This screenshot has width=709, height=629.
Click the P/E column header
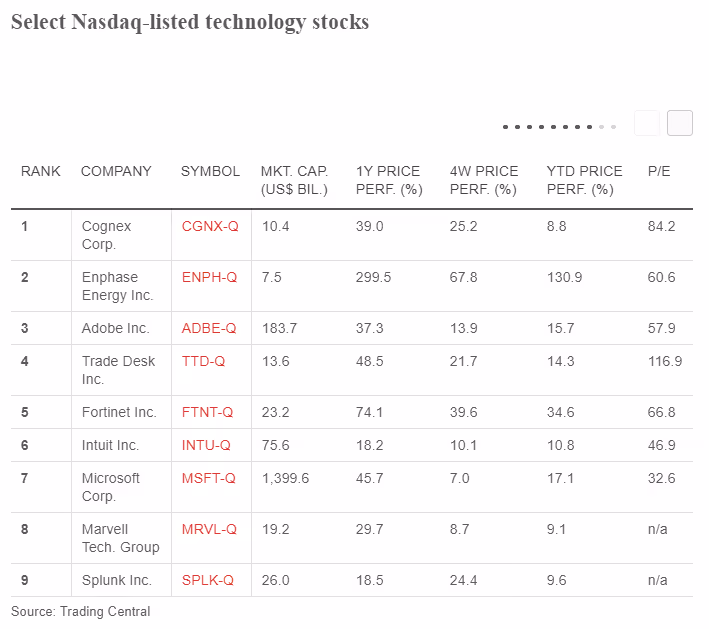(659, 171)
